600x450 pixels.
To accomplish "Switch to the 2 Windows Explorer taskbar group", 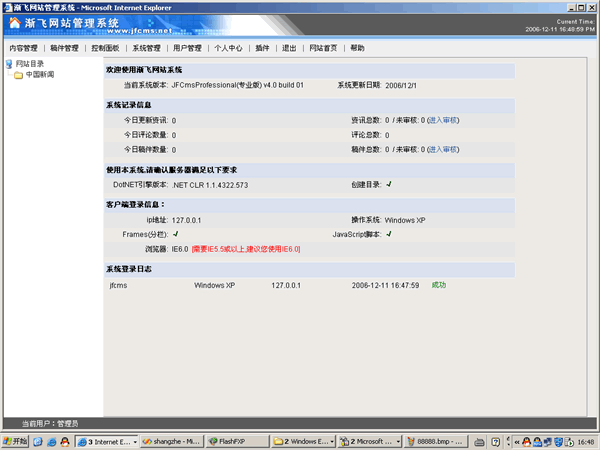I will [x=304, y=442].
